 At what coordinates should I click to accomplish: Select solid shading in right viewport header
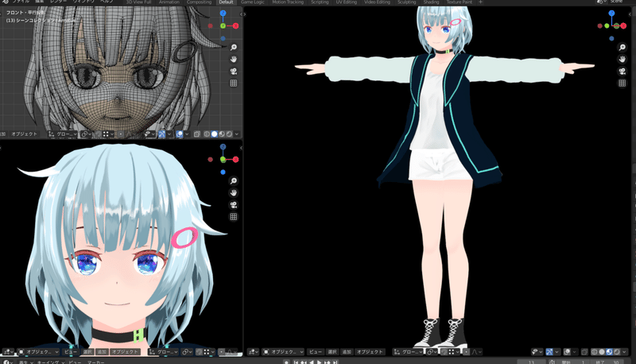(602, 352)
